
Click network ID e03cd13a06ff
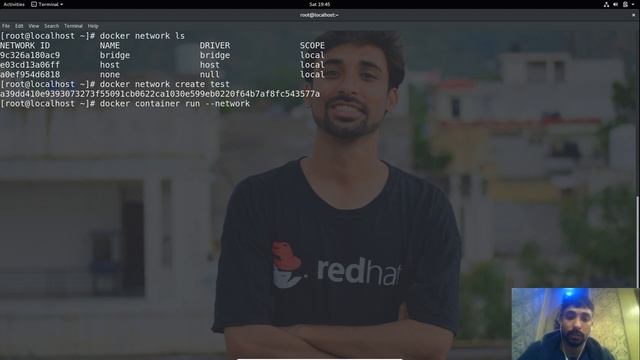30,65
